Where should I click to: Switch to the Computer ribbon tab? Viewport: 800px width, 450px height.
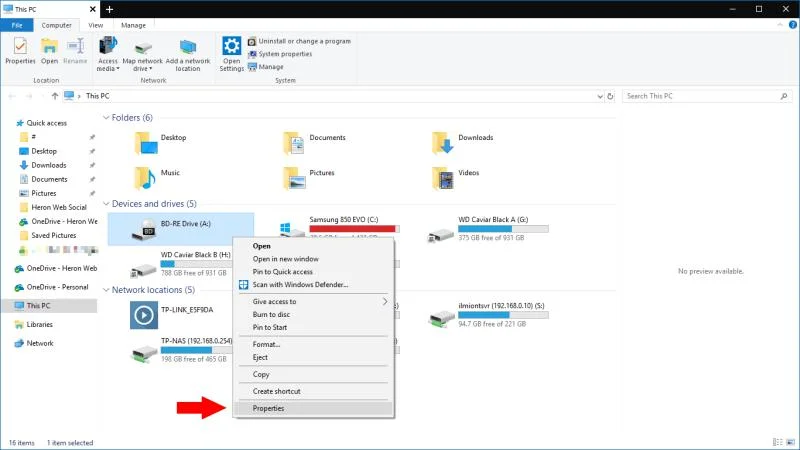coord(56,25)
